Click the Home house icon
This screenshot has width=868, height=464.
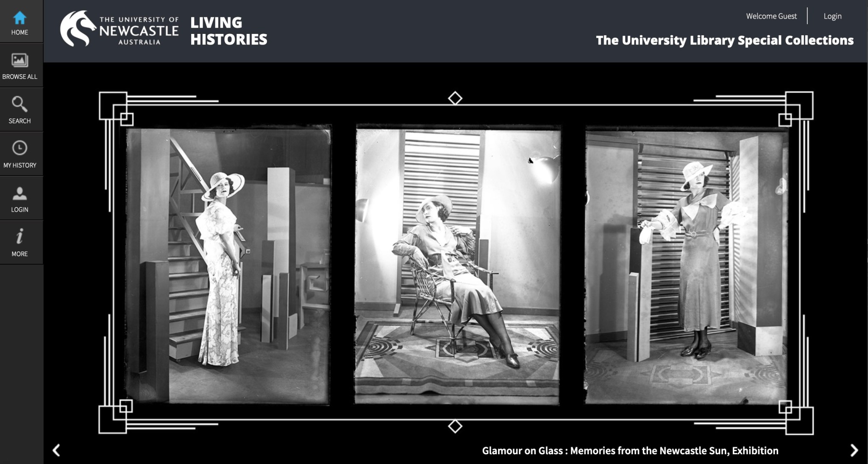(x=19, y=18)
